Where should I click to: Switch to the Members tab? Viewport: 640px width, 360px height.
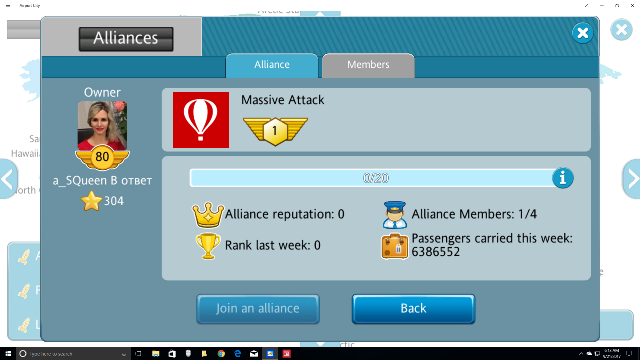368,65
